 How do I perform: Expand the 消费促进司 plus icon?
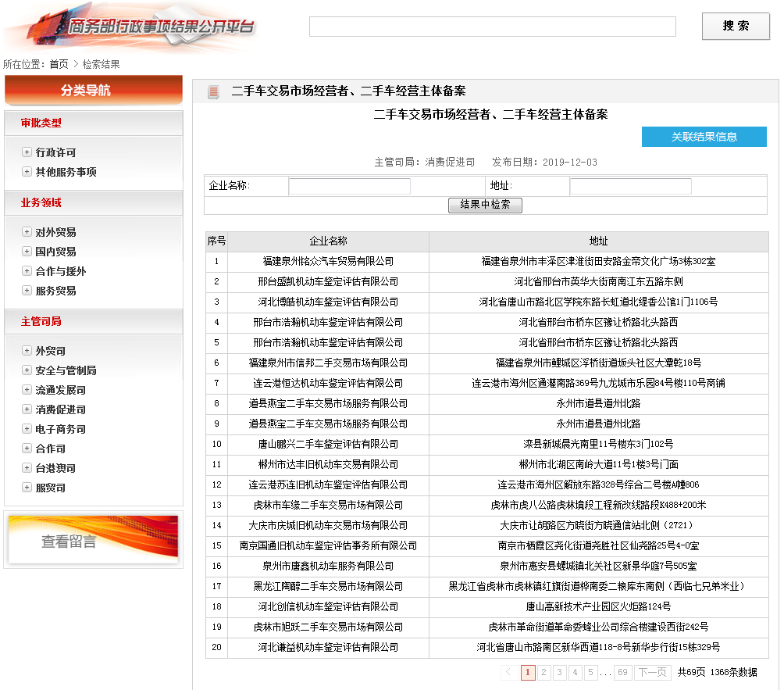pyautogui.click(x=27, y=409)
